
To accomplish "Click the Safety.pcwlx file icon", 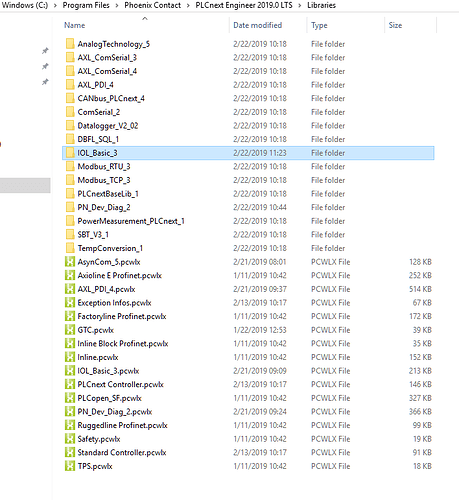I will (70, 439).
